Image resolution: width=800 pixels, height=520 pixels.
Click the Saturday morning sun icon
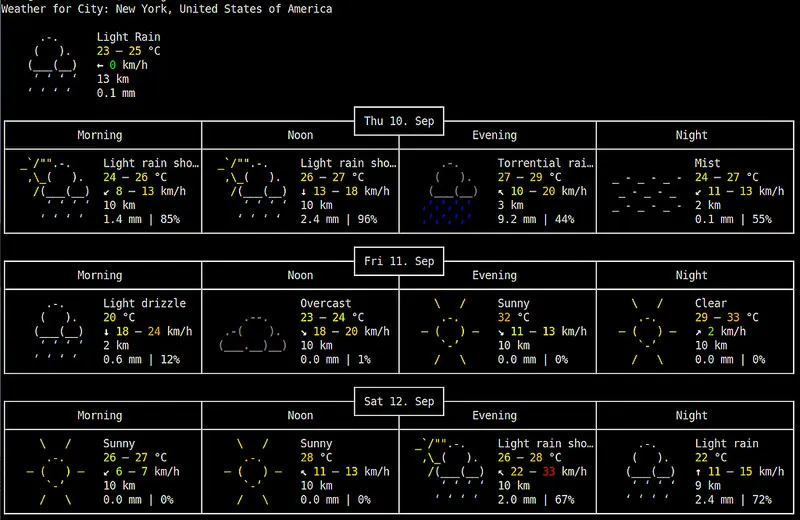pyautogui.click(x=56, y=471)
